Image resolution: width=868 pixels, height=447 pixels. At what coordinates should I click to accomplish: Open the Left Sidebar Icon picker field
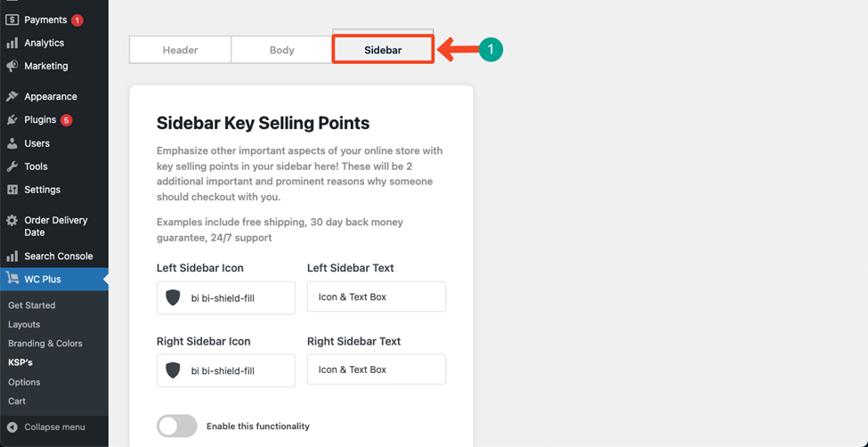[226, 298]
